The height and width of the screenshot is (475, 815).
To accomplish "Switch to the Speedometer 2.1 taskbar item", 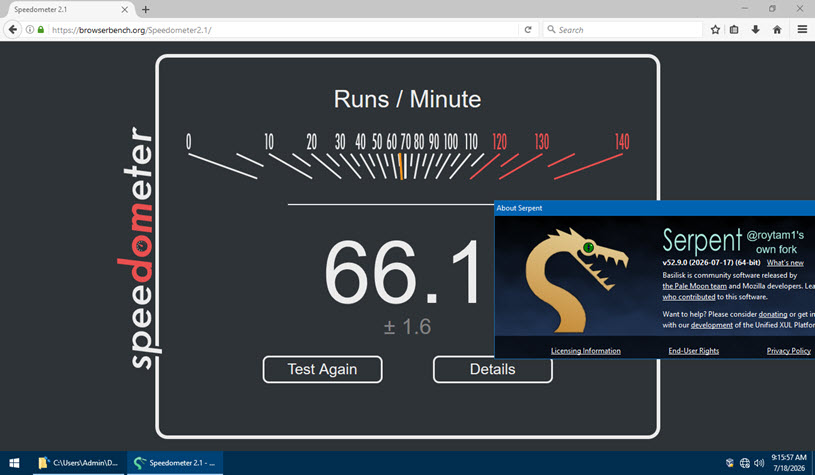I will 175,463.
